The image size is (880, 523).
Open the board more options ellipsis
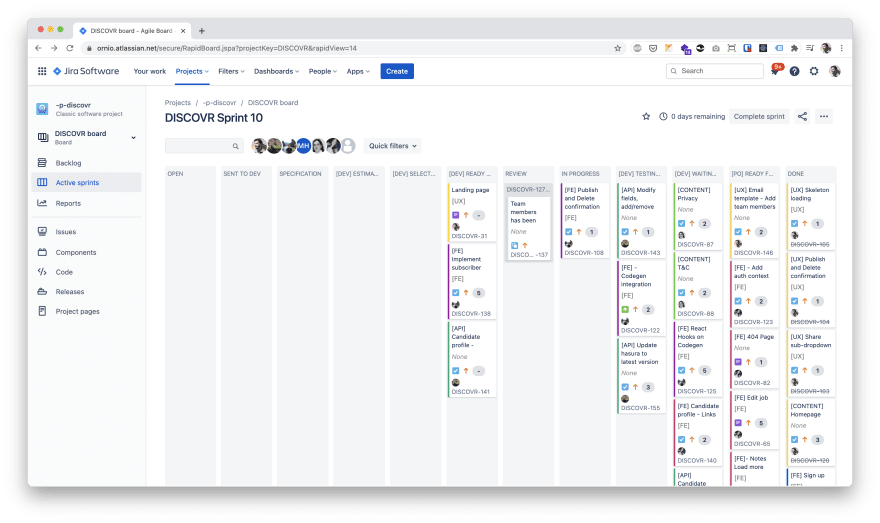tap(824, 117)
